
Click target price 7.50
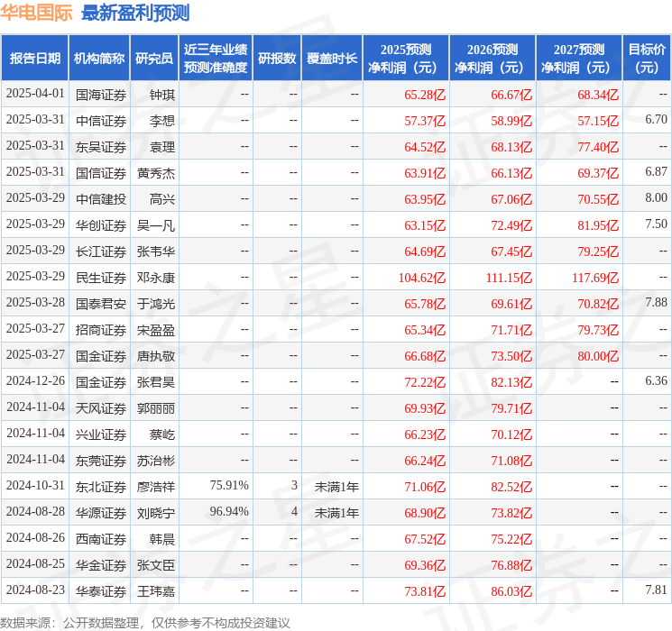(657, 224)
